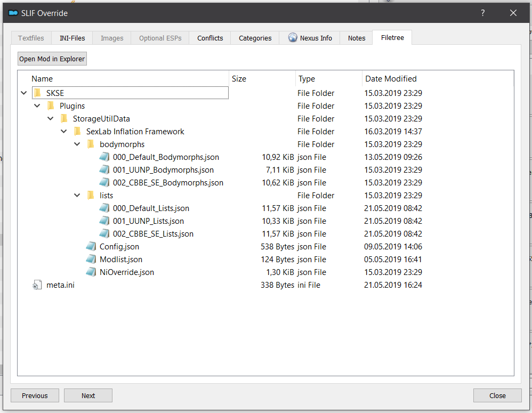Select the 001_UUNP_Lists.json filename
The width and height of the screenshot is (532, 413).
tap(148, 221)
